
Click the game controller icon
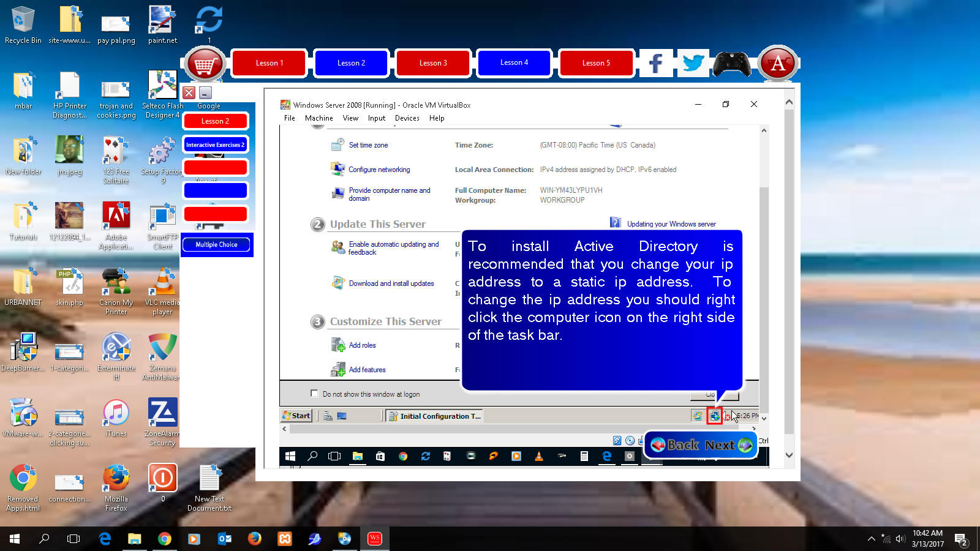pyautogui.click(x=731, y=64)
